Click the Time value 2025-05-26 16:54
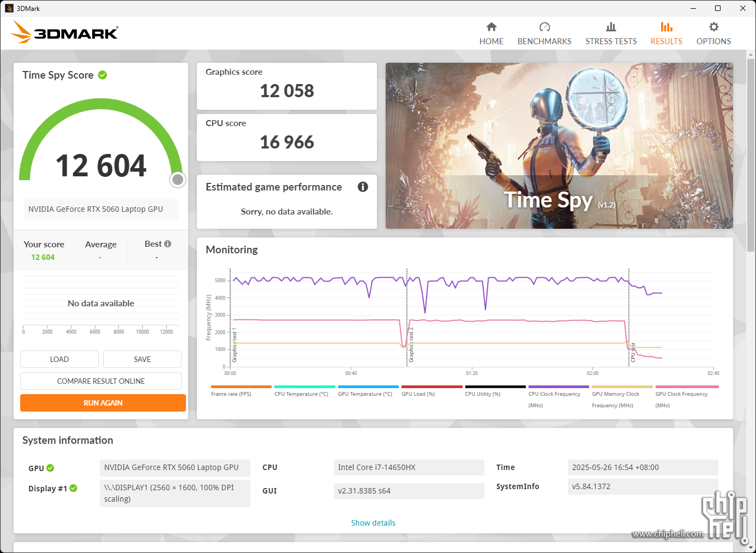 click(x=643, y=467)
